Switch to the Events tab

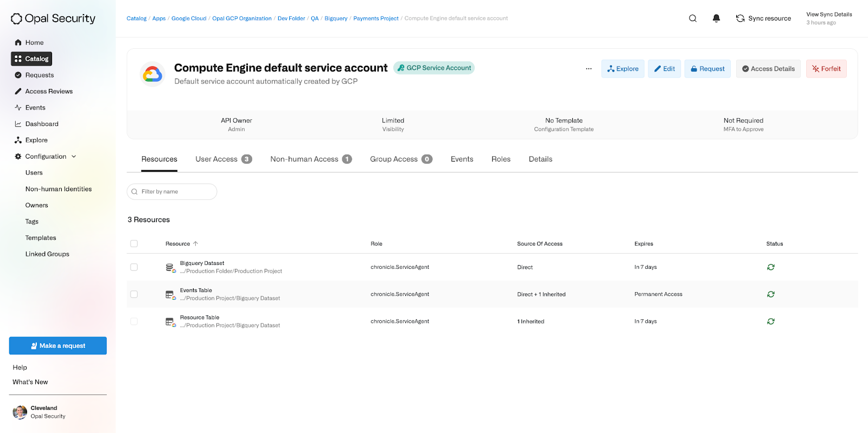click(462, 159)
